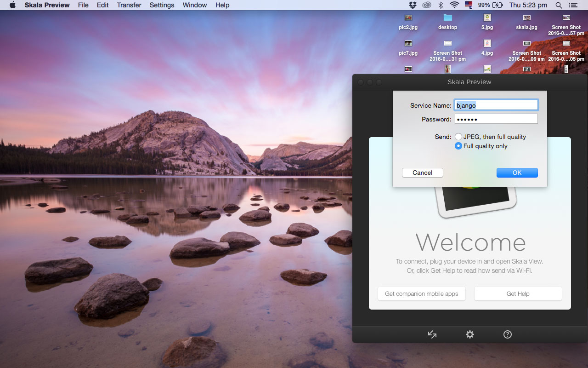
Task: Open the Apple menu
Action: [12, 5]
